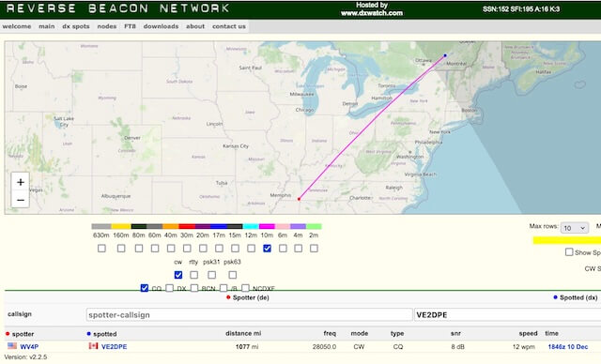This screenshot has width=601, height=364.
Task: Open the welcome menu item
Action: pyautogui.click(x=17, y=26)
